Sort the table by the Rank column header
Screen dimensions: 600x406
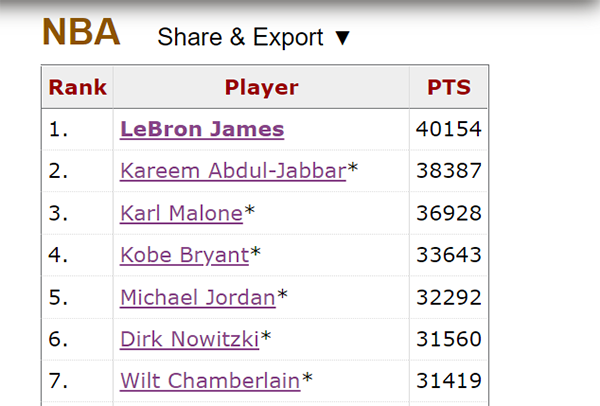pos(78,87)
